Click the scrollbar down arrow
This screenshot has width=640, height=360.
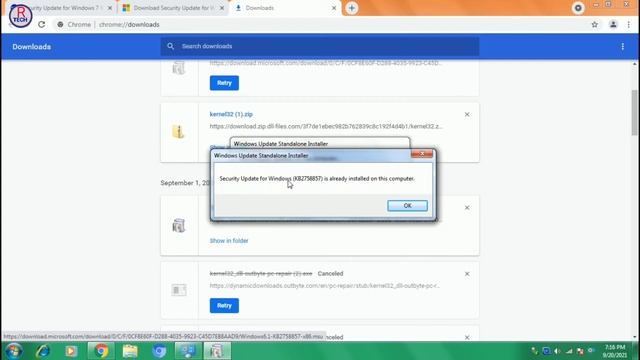coord(635,338)
